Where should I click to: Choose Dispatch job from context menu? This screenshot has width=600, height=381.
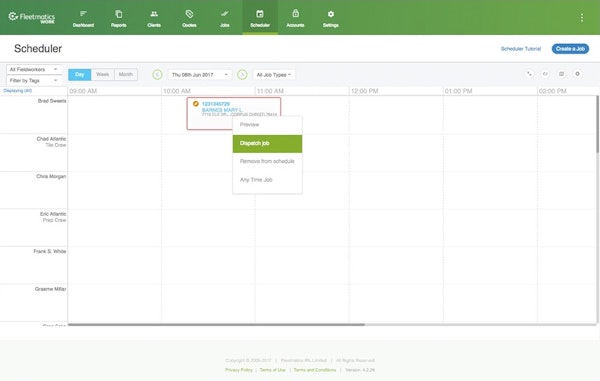pos(267,143)
